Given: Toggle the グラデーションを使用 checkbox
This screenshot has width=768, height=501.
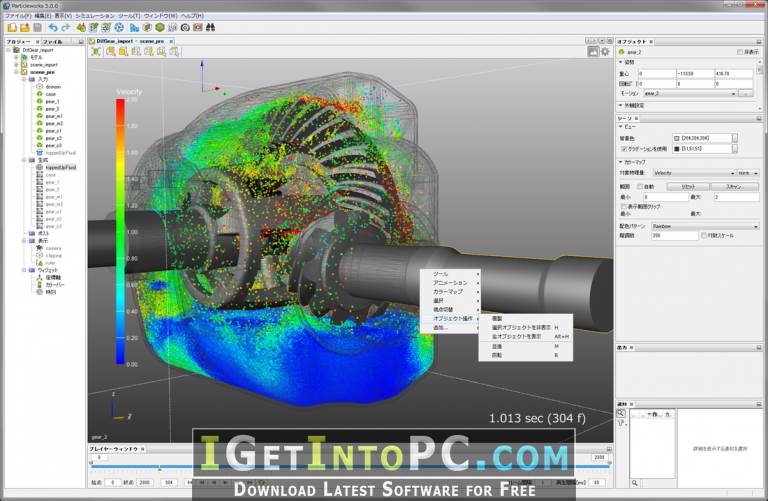Looking at the screenshot, I should point(624,149).
